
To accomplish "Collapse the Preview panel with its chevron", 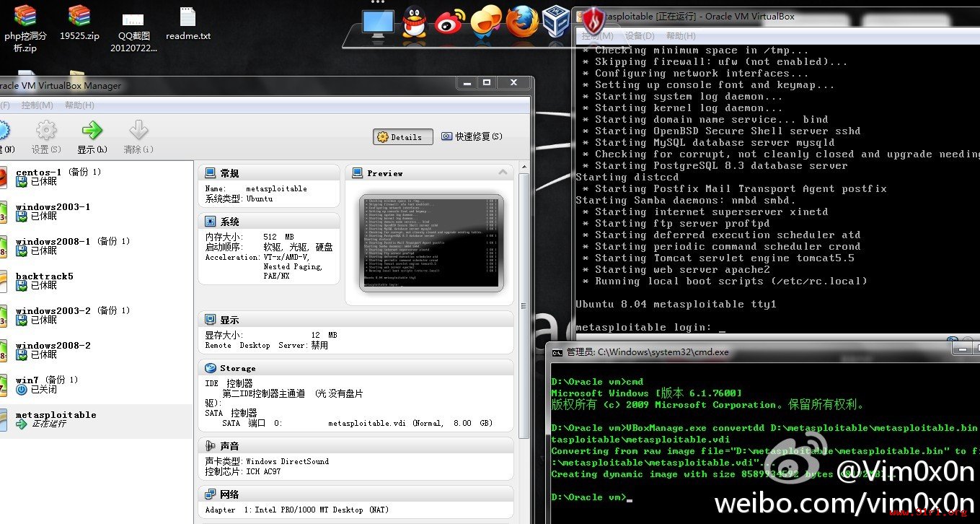I will (x=503, y=173).
